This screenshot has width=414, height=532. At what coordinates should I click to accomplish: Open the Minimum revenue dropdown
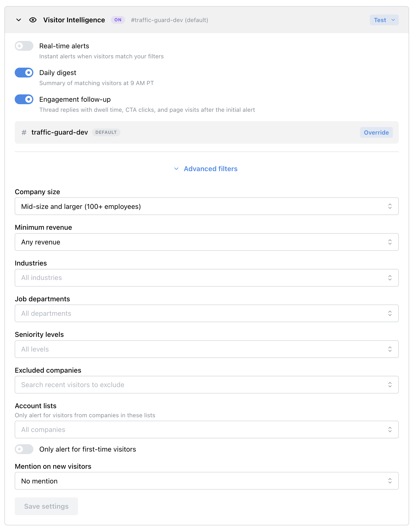(x=207, y=242)
